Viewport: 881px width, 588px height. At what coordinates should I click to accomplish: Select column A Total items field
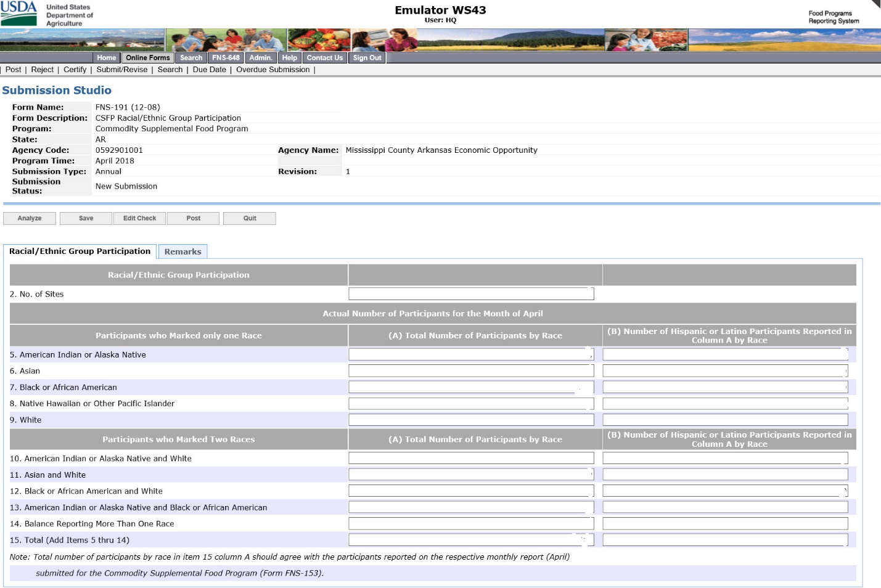[471, 540]
